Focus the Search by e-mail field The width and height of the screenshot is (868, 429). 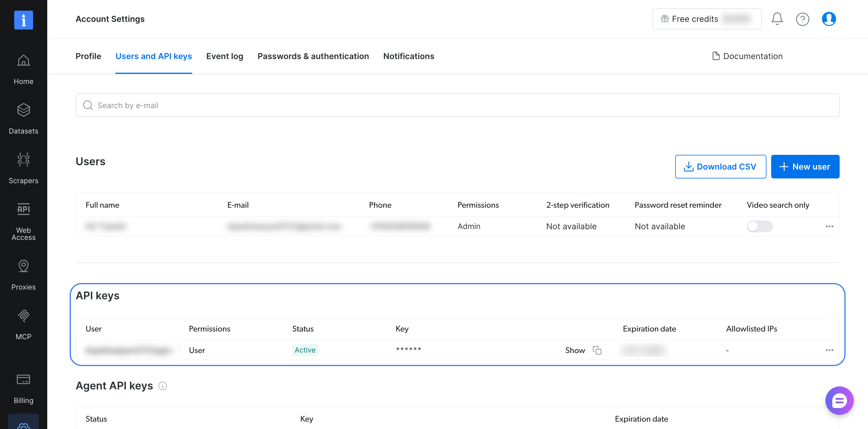point(457,105)
